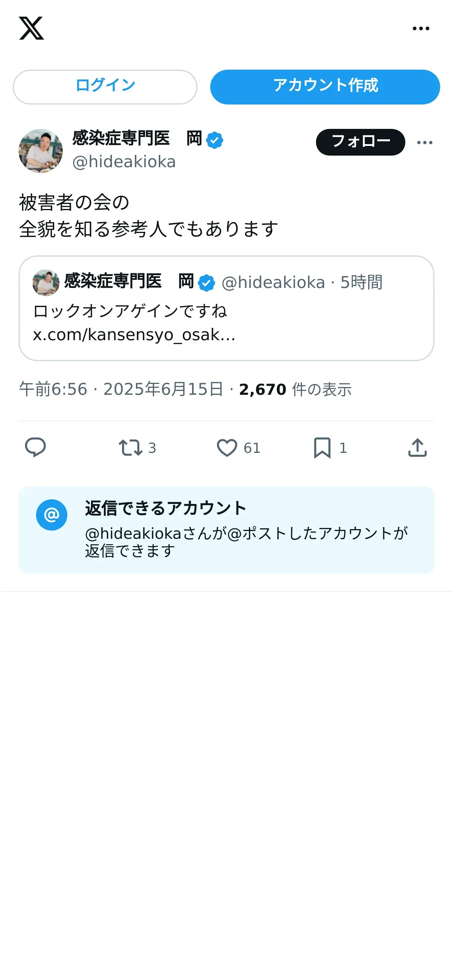Like the post with heart icon
Image resolution: width=453 pixels, height=980 pixels.
coord(227,447)
